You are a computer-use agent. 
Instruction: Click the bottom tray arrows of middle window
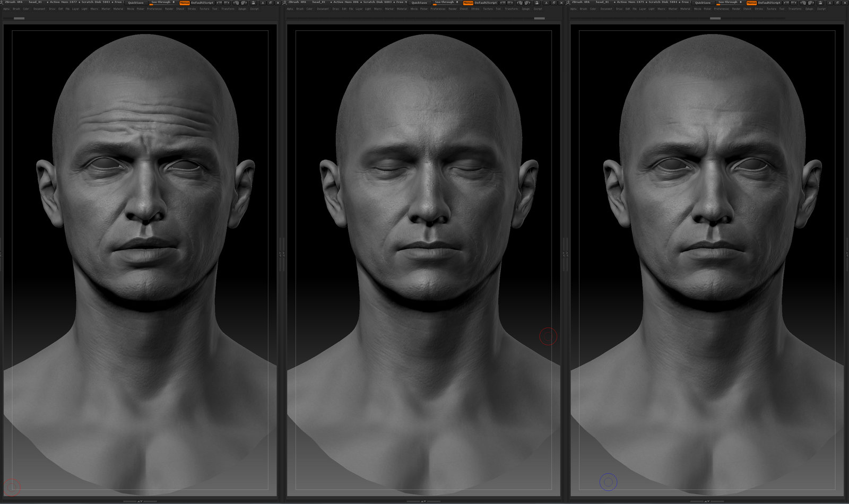423,501
